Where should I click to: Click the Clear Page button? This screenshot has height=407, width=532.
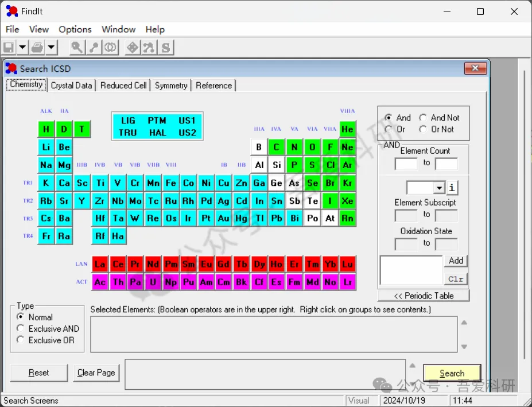(x=96, y=373)
